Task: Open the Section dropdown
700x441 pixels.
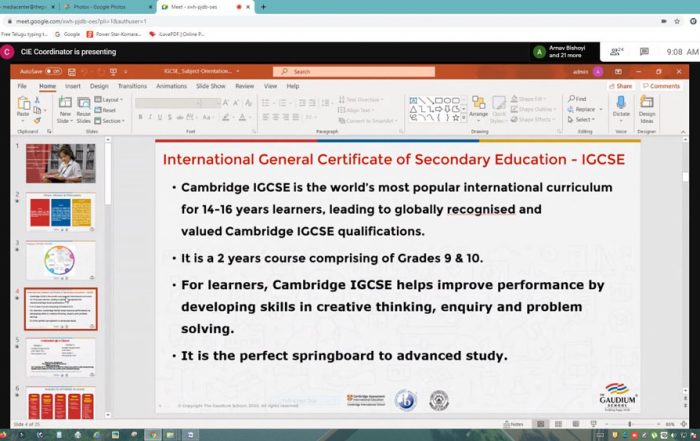Action: [109, 121]
